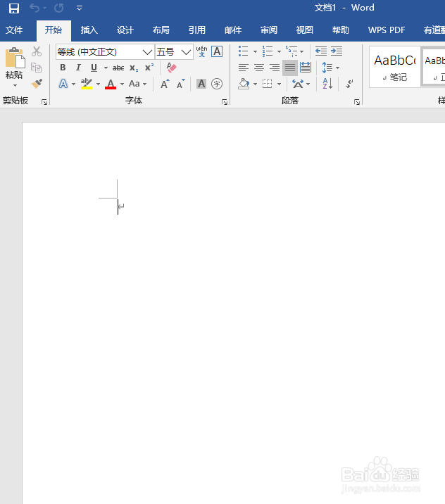Click the Redo/Repeat icon
Image resolution: width=445 pixels, height=504 pixels.
[58, 8]
